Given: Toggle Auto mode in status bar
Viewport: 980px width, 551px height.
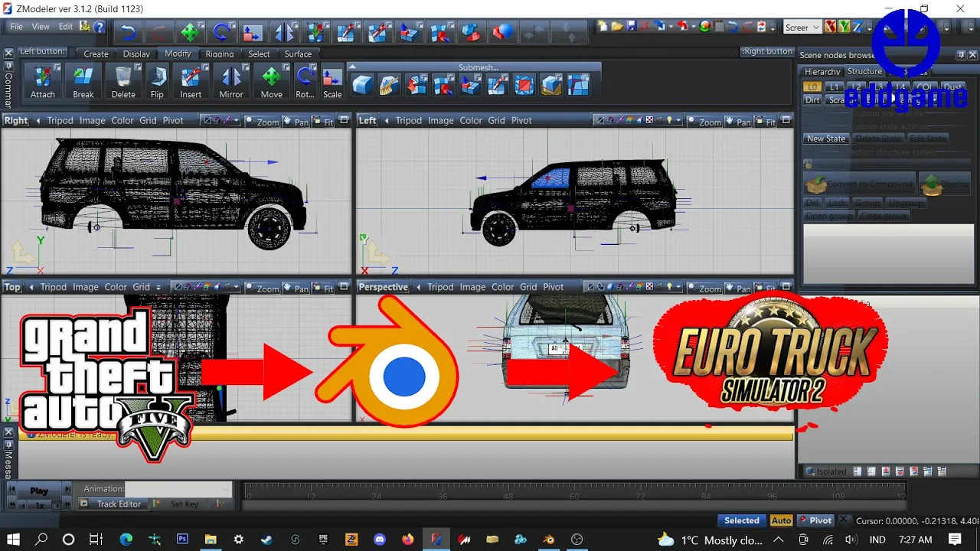Looking at the screenshot, I should pos(781,520).
